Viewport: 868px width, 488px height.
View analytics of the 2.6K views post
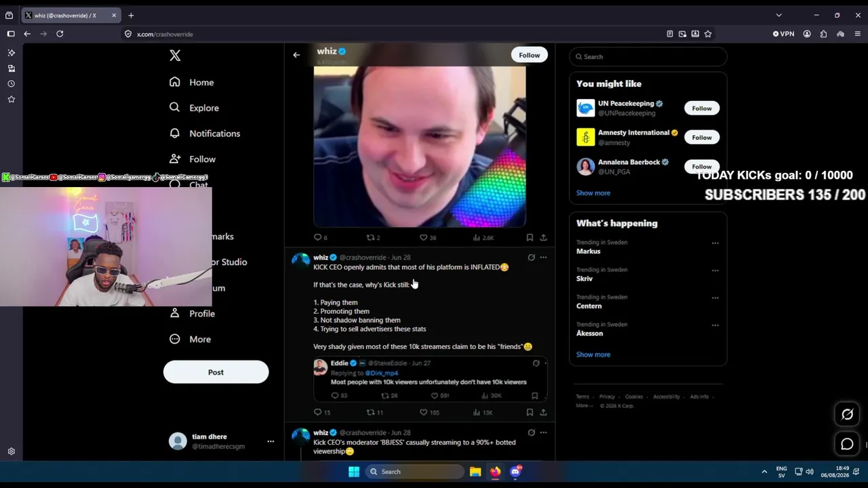483,238
